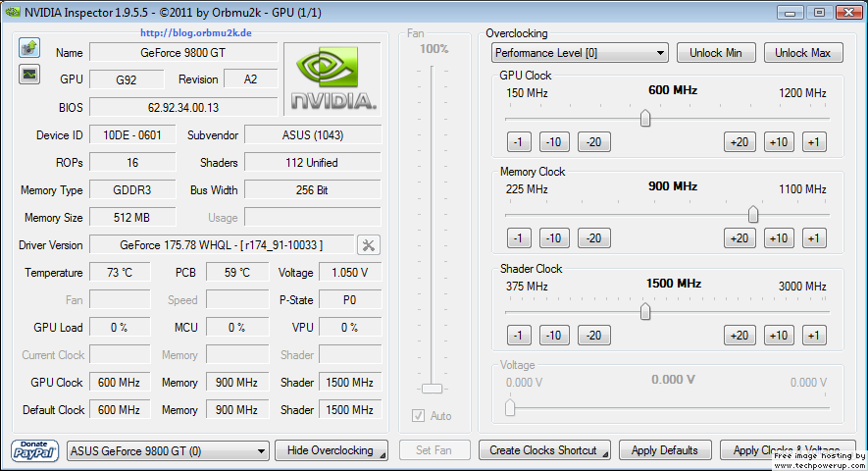Click the BIOS version 62.92.34.00.13 field

pyautogui.click(x=183, y=108)
